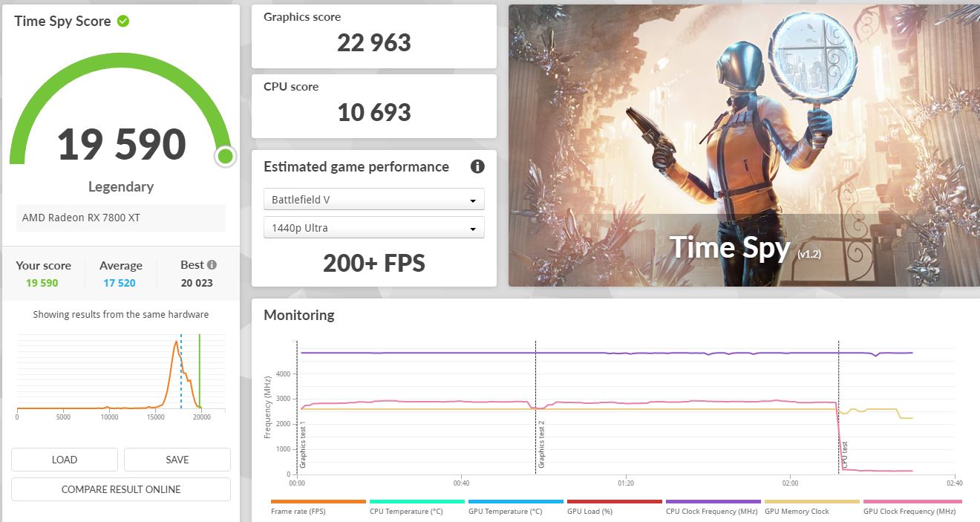Click the purple CPU clock frequency line
980x522 pixels.
[x=605, y=353]
